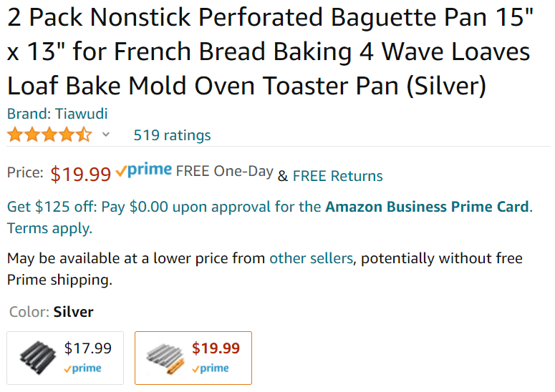The height and width of the screenshot is (392, 555).
Task: Click the $17.99 price option
Action: click(x=88, y=348)
